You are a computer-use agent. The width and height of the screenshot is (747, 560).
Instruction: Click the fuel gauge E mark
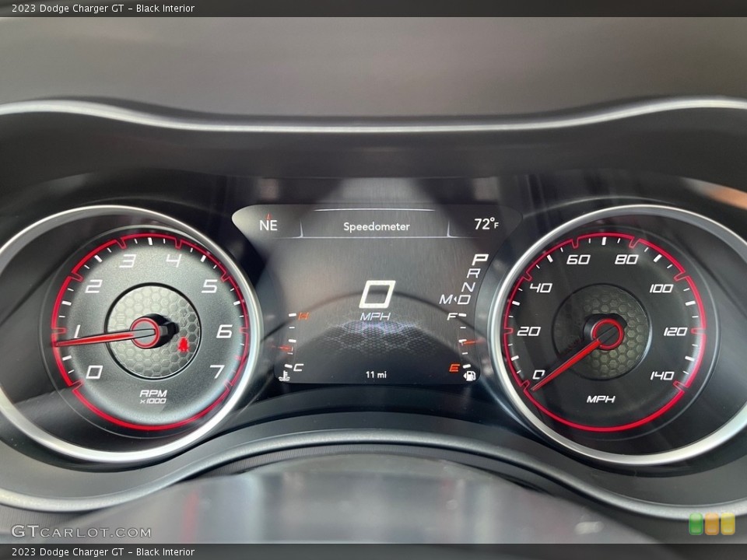[454, 368]
